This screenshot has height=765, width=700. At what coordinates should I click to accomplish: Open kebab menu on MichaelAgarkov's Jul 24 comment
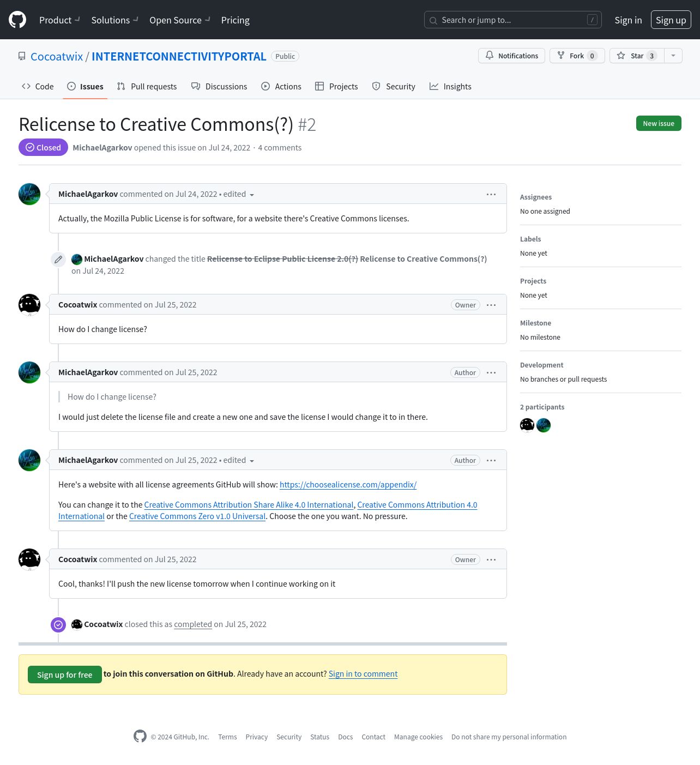pos(491,194)
